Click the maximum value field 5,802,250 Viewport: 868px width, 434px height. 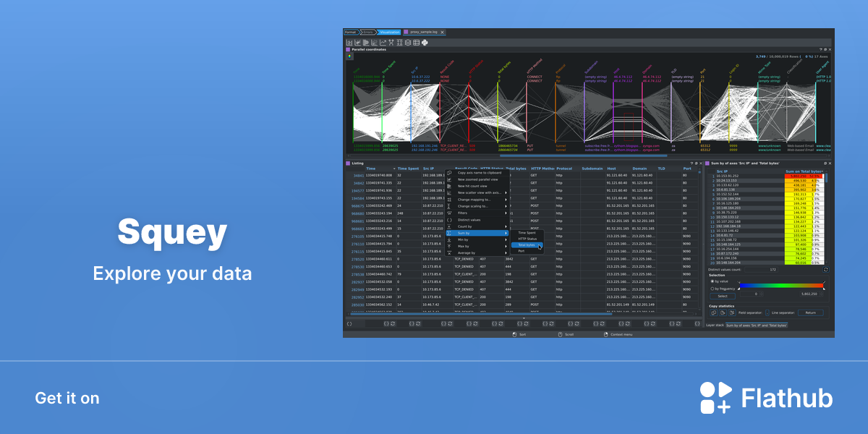tap(811, 294)
